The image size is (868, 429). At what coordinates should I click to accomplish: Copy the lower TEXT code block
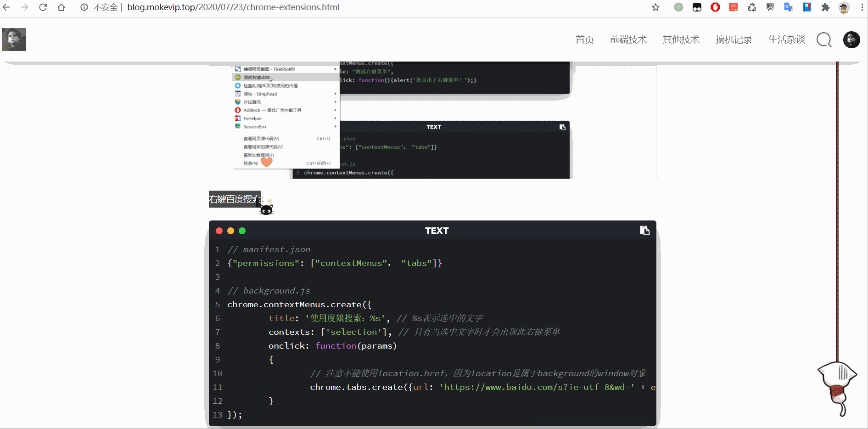tap(644, 231)
